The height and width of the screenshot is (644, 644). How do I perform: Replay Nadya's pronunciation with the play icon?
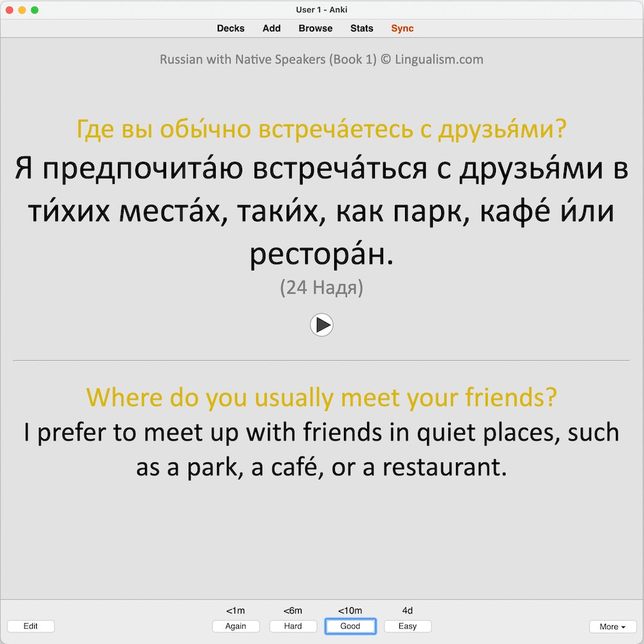322,325
